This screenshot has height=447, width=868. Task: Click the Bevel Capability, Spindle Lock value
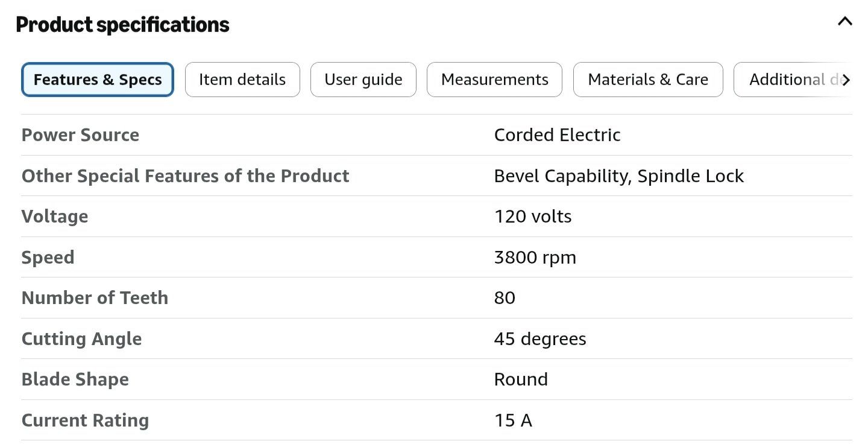(x=619, y=176)
